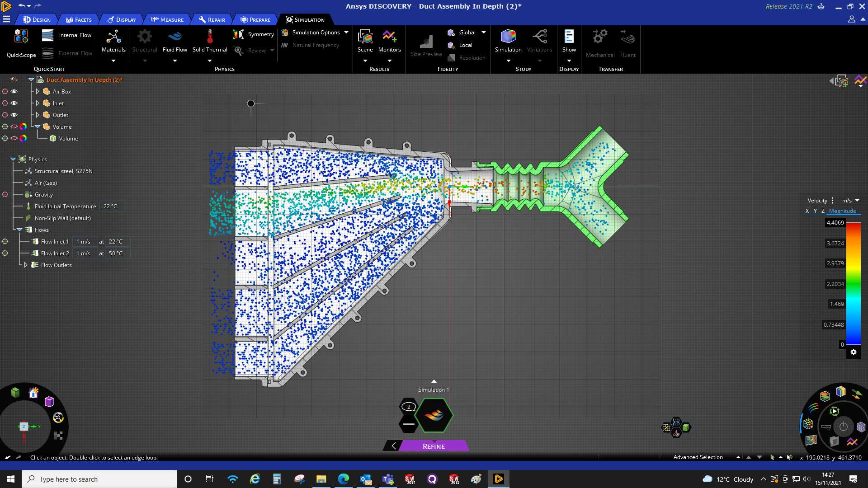Open Microsoft Teams from the taskbar

(x=387, y=479)
